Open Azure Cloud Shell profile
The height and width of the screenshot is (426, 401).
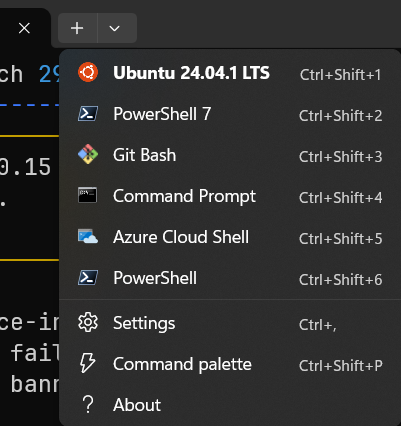pyautogui.click(x=230, y=236)
